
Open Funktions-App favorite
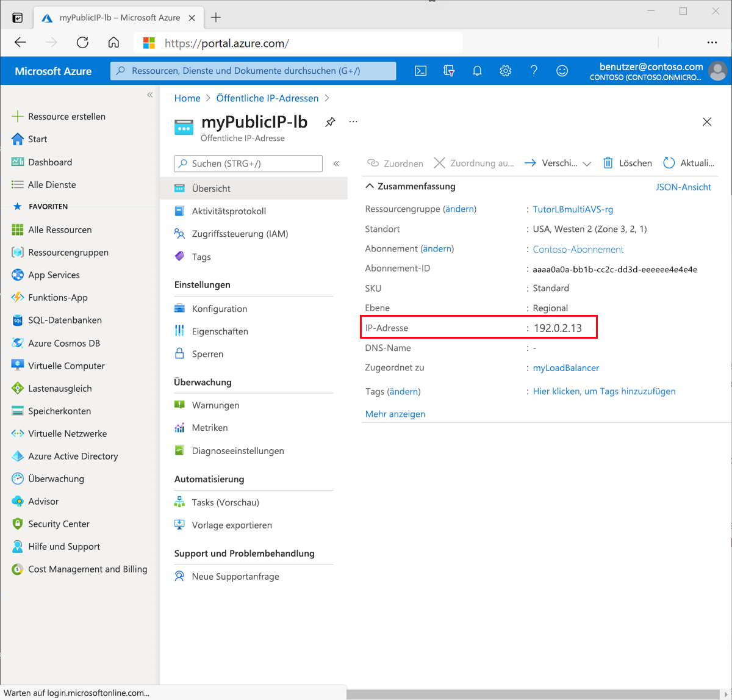49,297
